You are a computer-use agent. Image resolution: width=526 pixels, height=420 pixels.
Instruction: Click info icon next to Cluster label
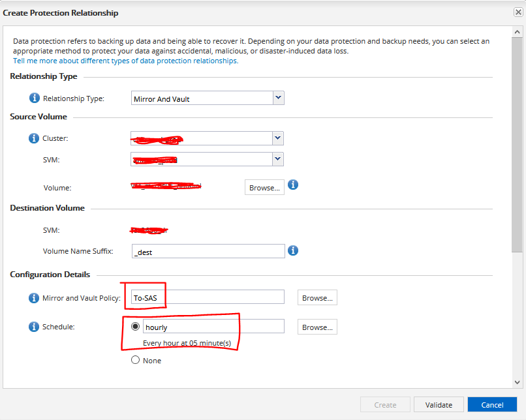[x=34, y=138]
